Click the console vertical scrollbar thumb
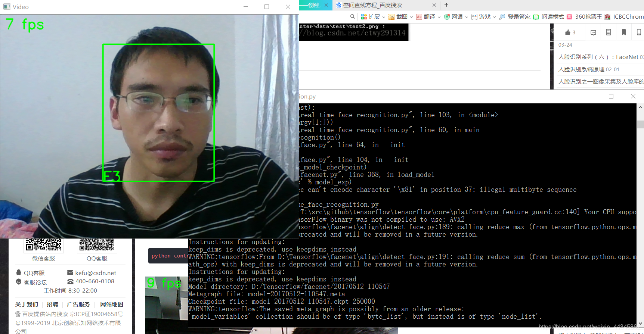644x334 pixels. (640, 124)
